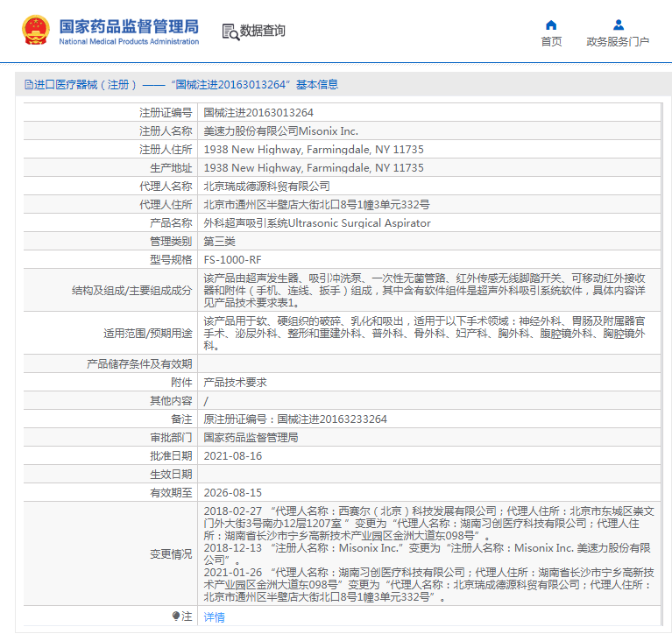Select agent address 北京市通州区半壁店大街 value
This screenshot has height=634, width=672.
[x=316, y=205]
